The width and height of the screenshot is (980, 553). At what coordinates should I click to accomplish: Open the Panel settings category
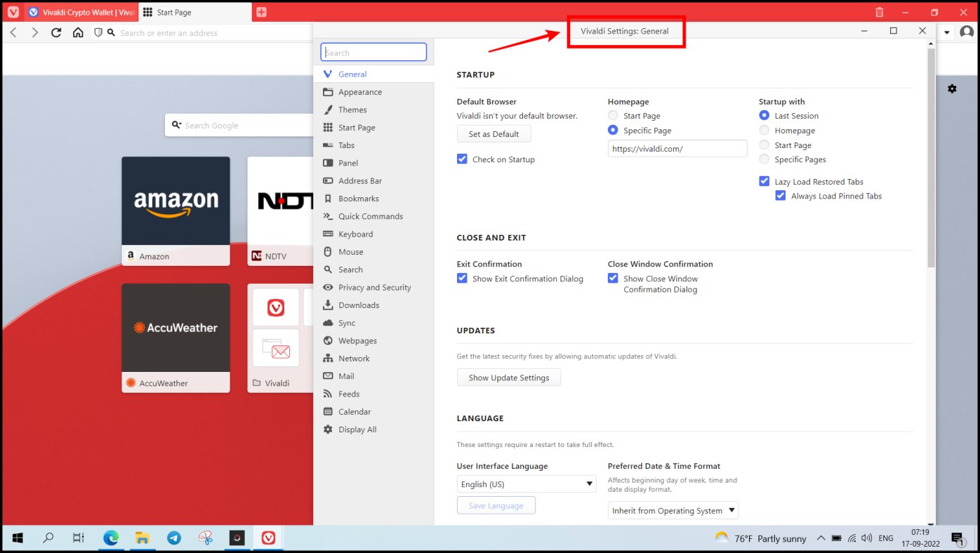coord(373,163)
